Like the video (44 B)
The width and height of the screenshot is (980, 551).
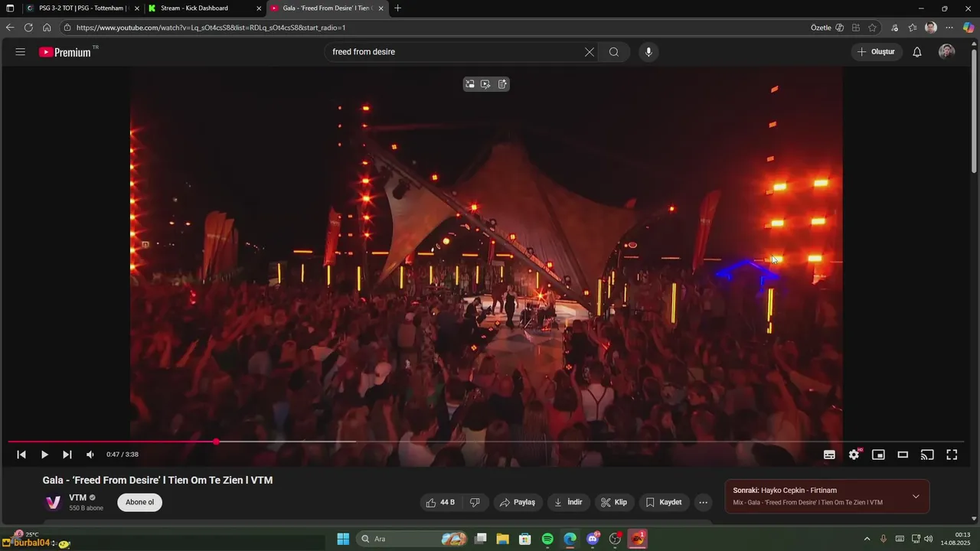pyautogui.click(x=440, y=503)
